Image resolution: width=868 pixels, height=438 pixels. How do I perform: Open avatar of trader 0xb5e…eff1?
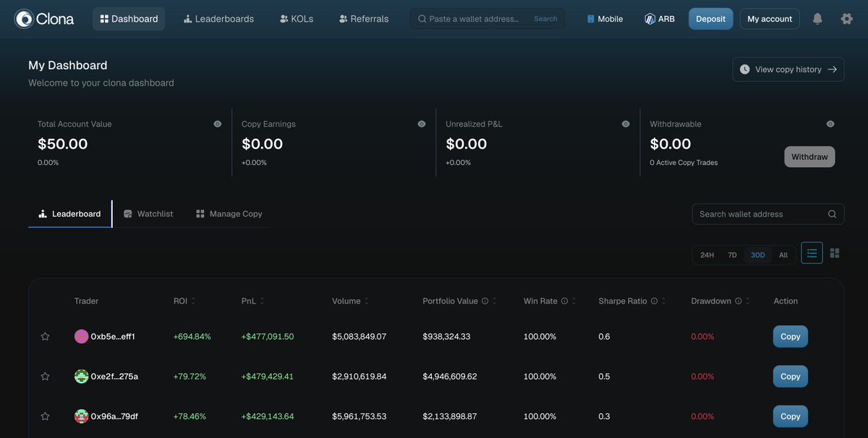[82, 337]
